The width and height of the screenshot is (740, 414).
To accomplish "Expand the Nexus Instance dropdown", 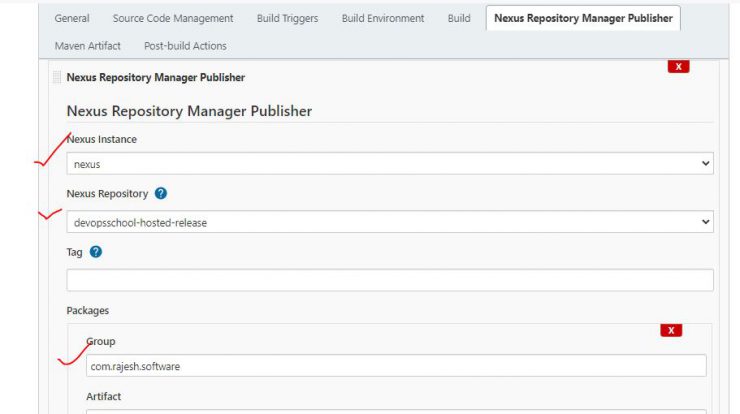I will point(389,164).
